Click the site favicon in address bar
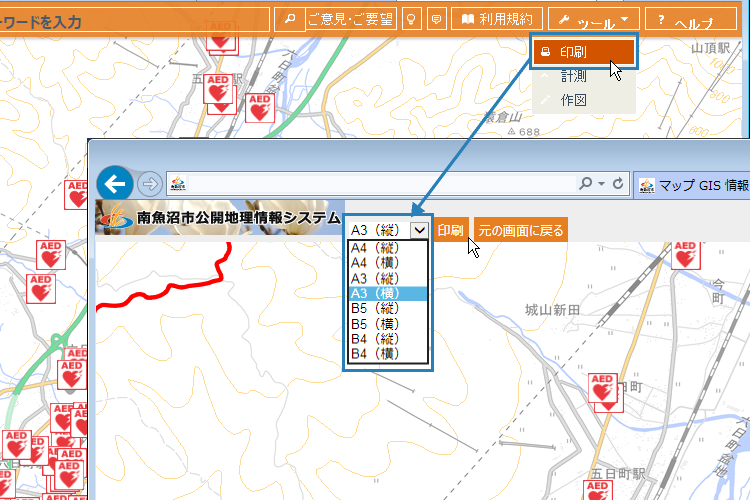 (178, 184)
